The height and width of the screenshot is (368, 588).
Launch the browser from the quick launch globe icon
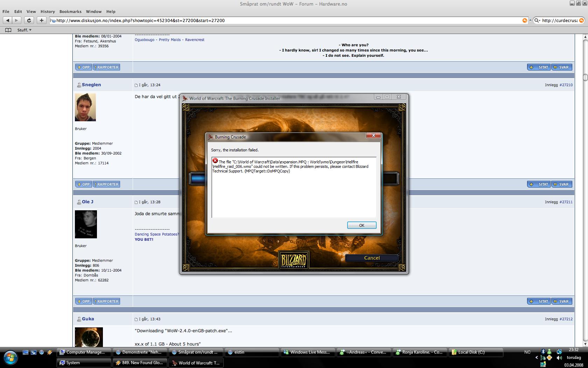(42, 352)
